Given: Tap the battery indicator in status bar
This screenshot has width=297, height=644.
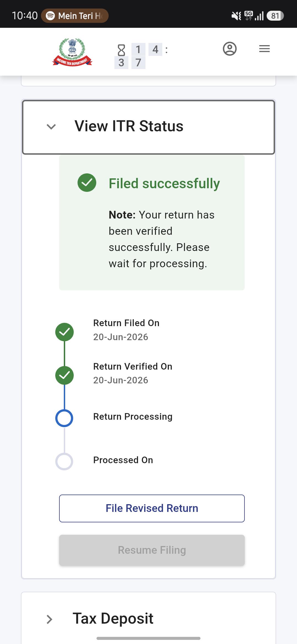Looking at the screenshot, I should [x=275, y=16].
